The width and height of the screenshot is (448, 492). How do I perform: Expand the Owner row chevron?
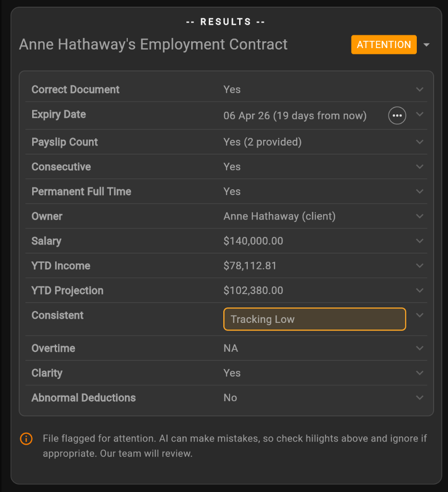point(420,216)
